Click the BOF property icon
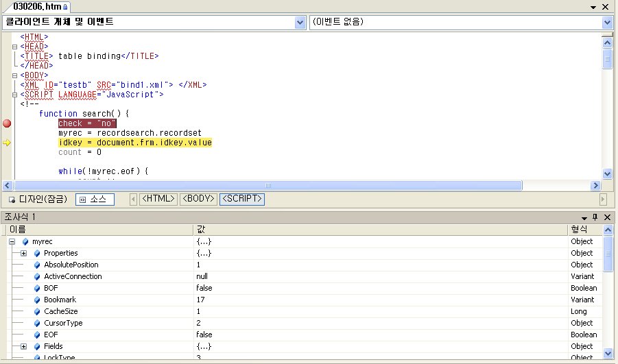 click(x=37, y=288)
